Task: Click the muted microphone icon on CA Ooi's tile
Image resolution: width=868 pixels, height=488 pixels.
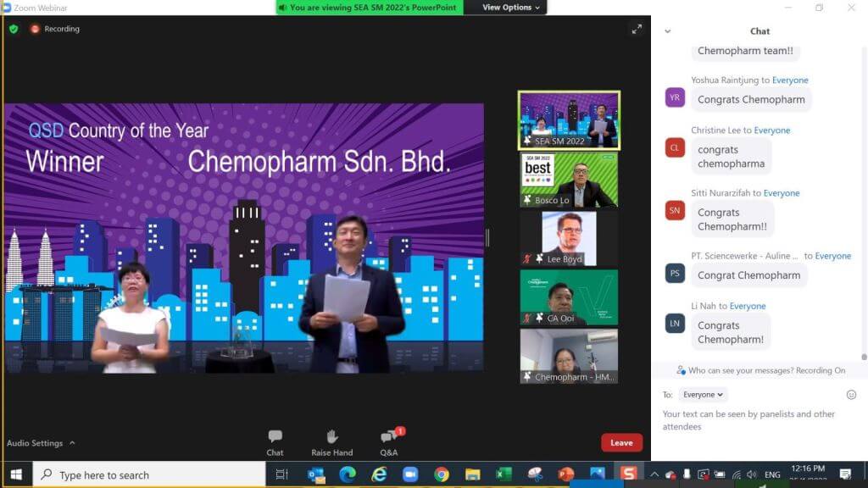Action: (526, 319)
